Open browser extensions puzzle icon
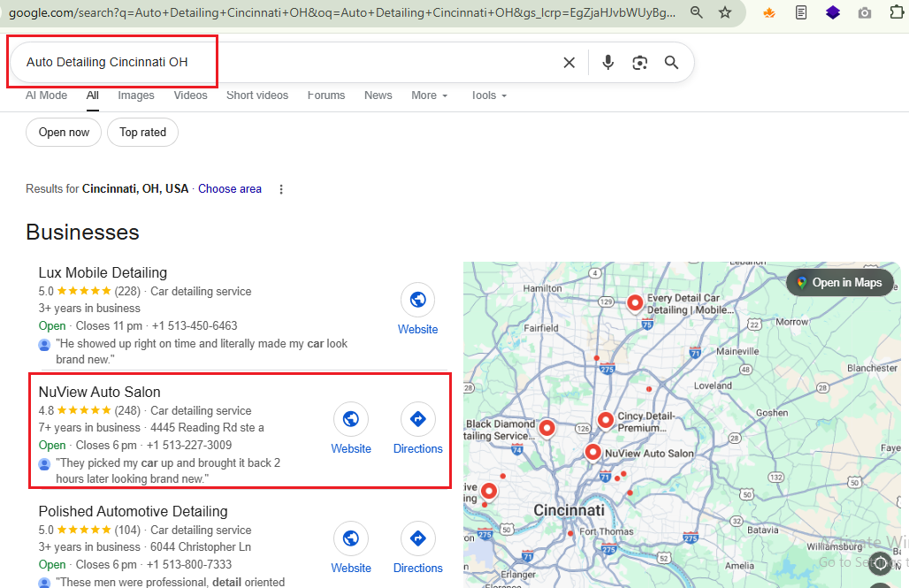This screenshot has width=909, height=588. point(898,12)
